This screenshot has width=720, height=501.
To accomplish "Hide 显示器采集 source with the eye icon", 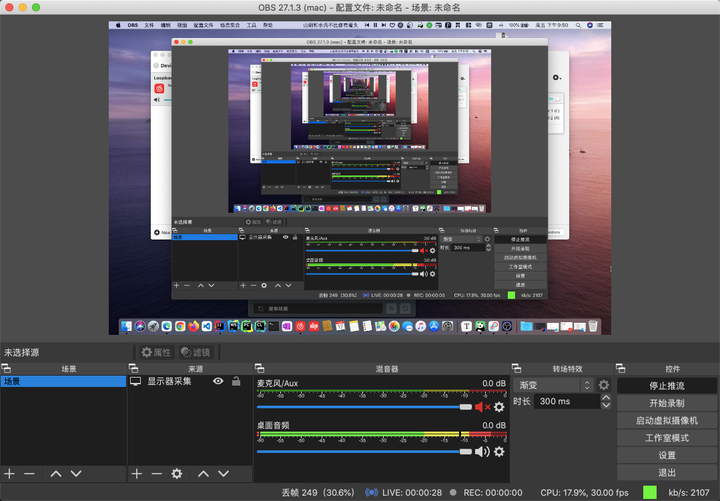I will point(218,381).
